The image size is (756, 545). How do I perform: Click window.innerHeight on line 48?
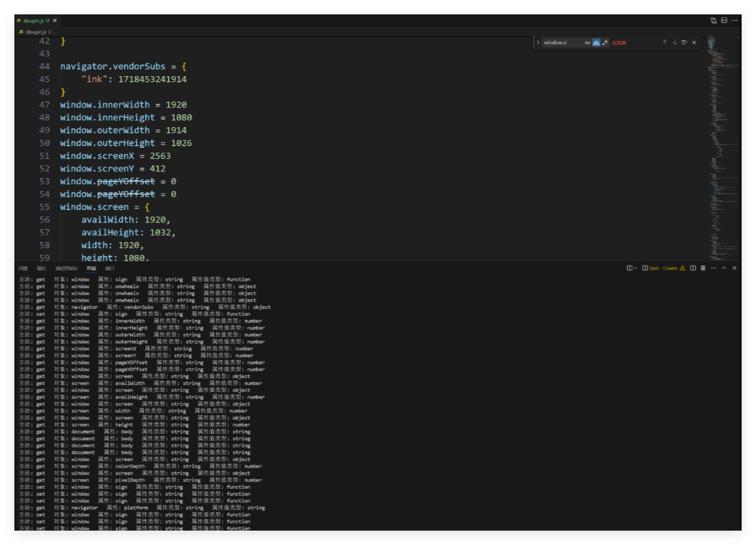pyautogui.click(x=108, y=118)
